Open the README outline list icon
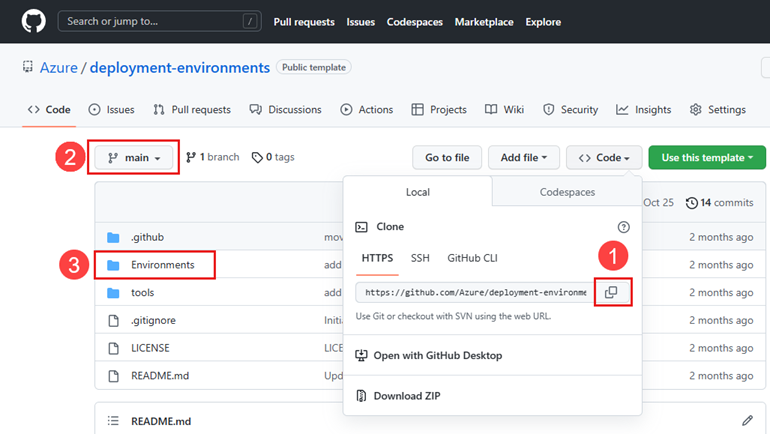This screenshot has height=434, width=770. pos(113,421)
